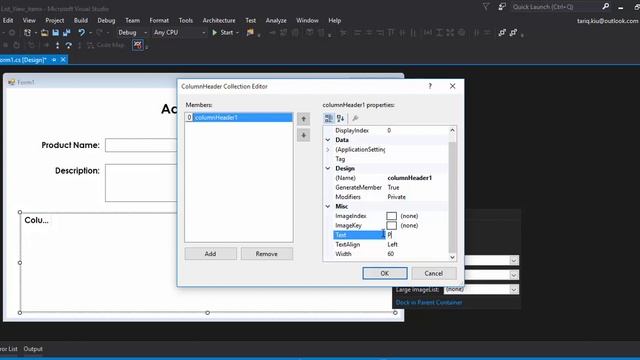Select the GenerateMember property row
Viewport: 640px width, 360px height.
point(390,187)
